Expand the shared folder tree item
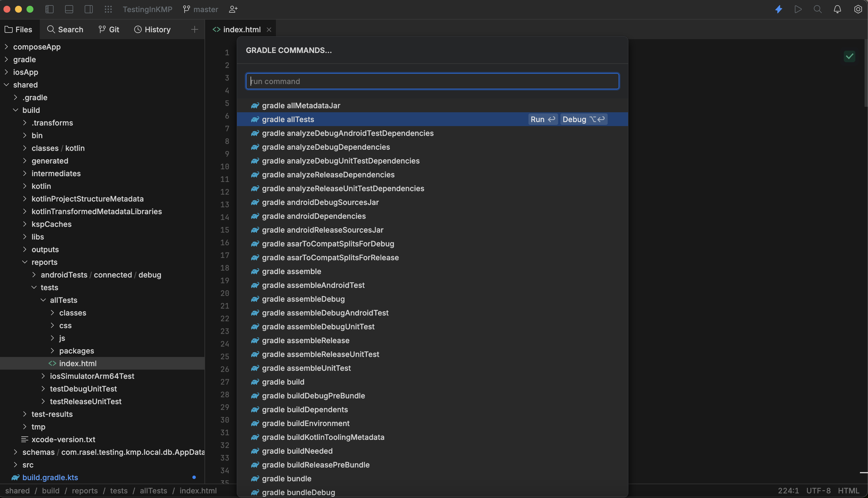 point(6,85)
